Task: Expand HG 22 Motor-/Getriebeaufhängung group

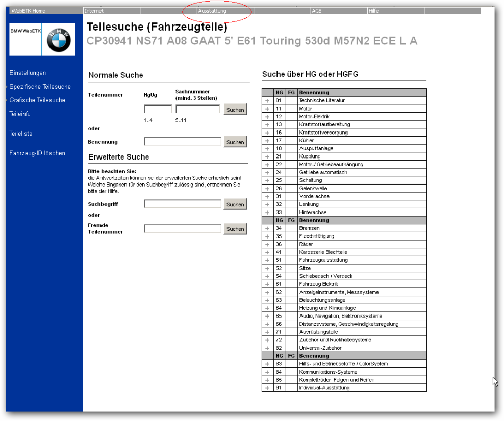Action: 267,165
